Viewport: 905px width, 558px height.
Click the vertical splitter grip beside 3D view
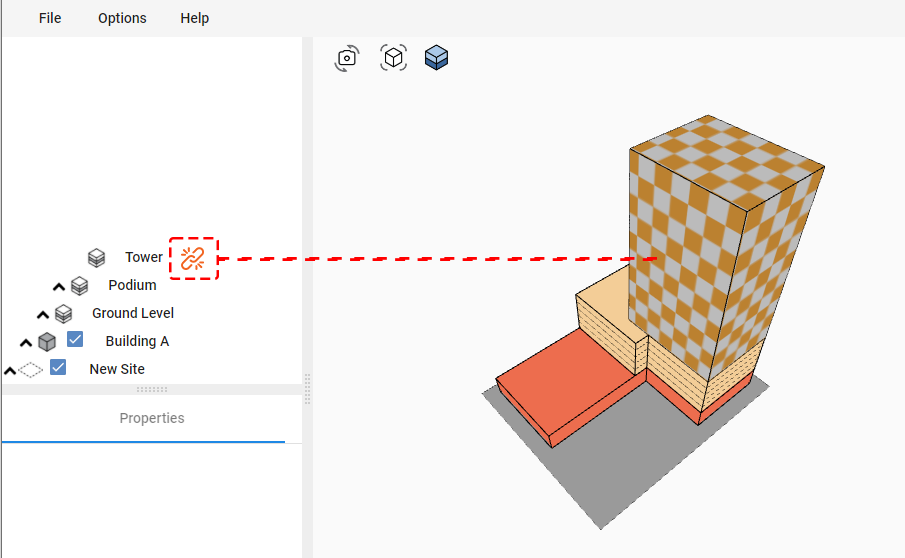(x=307, y=388)
